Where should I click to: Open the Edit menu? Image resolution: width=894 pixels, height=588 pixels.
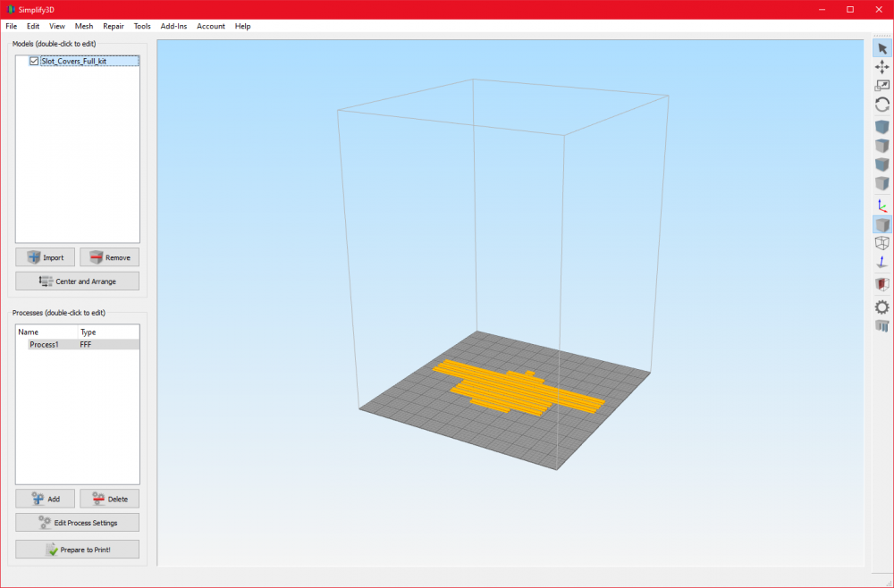coord(33,26)
